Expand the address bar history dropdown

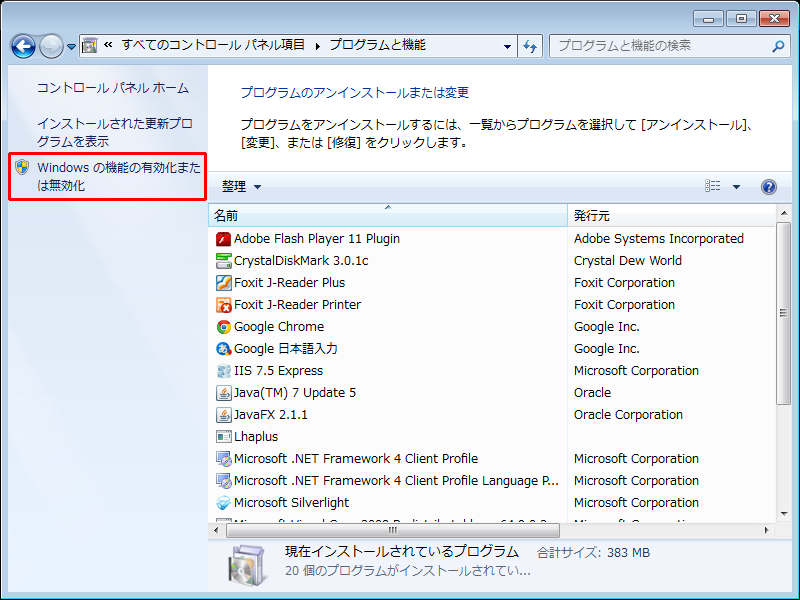point(507,46)
